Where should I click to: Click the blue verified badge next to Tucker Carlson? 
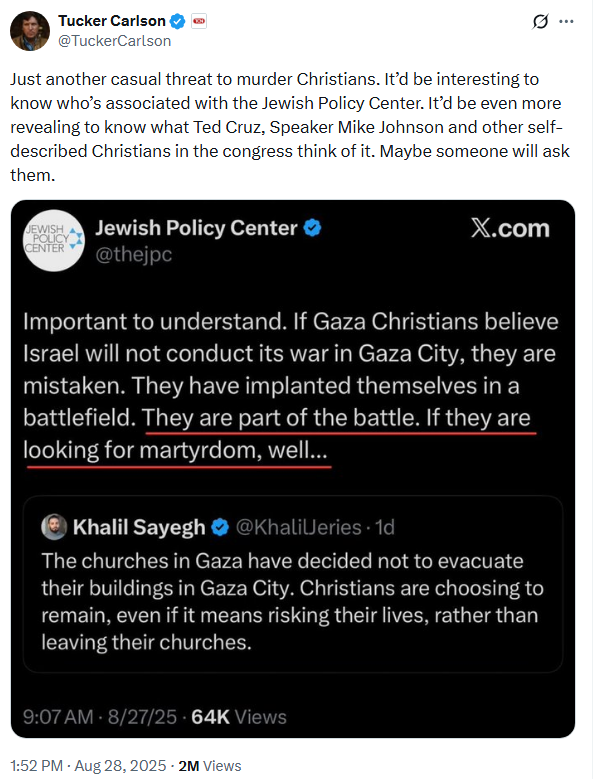pyautogui.click(x=177, y=21)
